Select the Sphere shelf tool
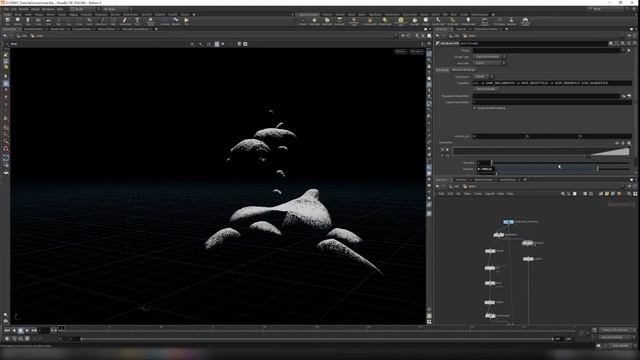Image resolution: width=640 pixels, height=360 pixels. [18, 21]
